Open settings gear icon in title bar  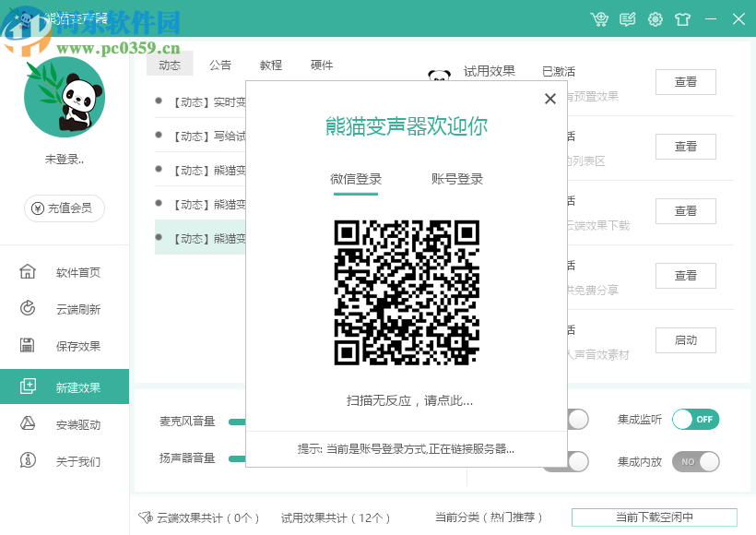click(x=656, y=19)
